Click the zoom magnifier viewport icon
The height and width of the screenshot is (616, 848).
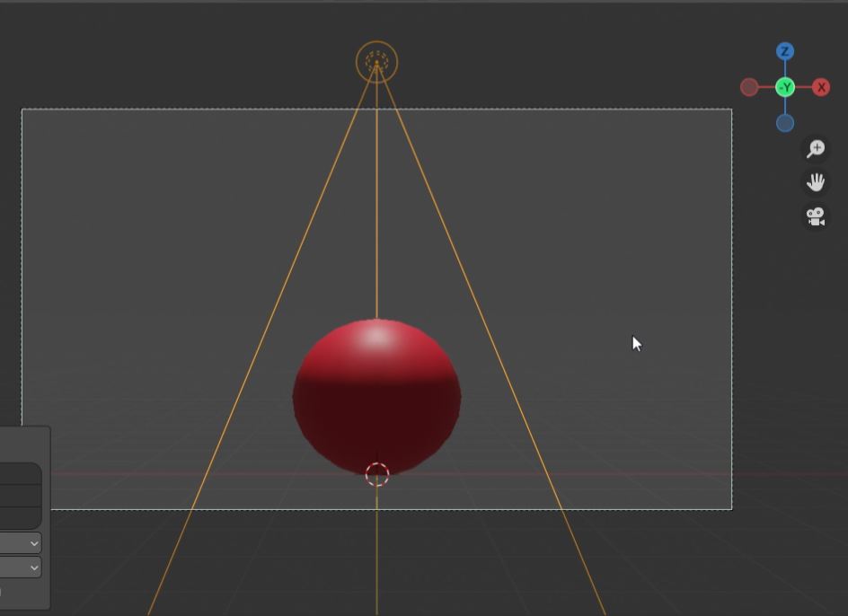pyautogui.click(x=816, y=149)
